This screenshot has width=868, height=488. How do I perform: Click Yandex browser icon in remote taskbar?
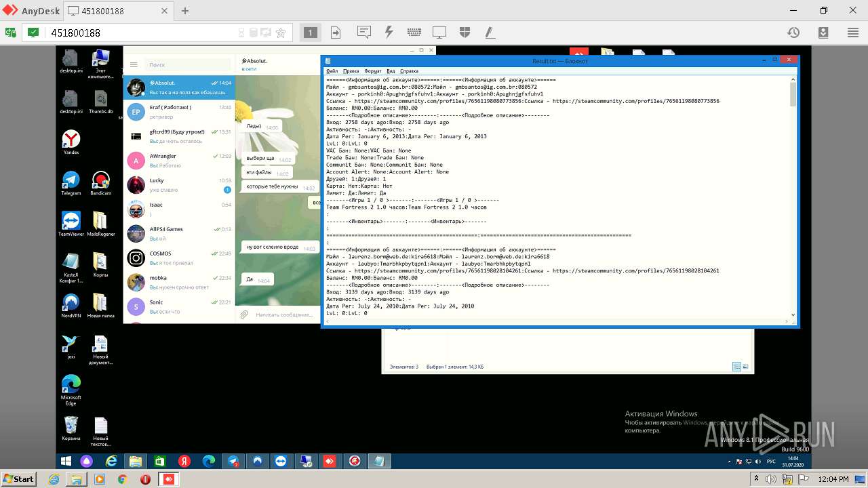[184, 461]
